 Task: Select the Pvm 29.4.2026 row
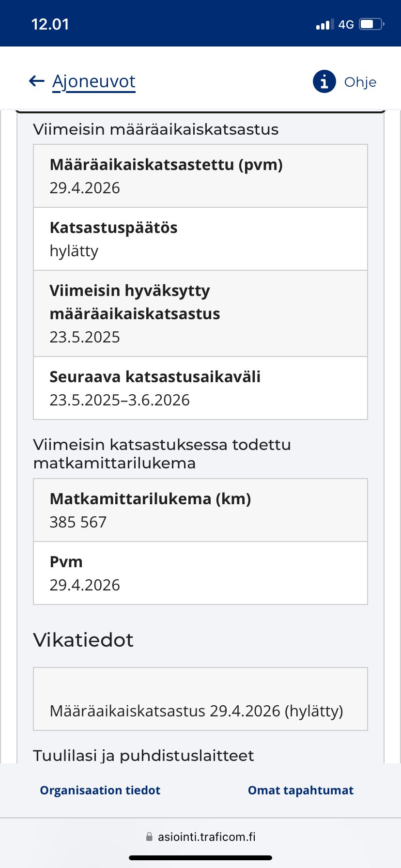[x=200, y=573]
